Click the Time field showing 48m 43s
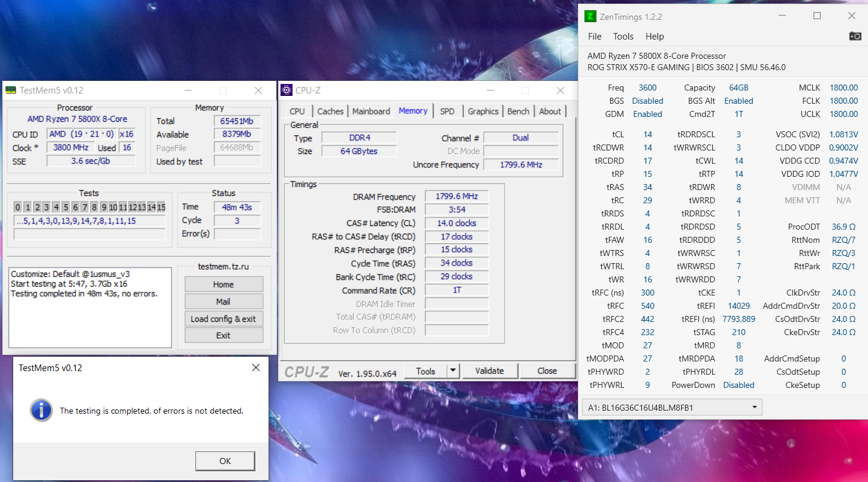868x482 pixels. coord(237,207)
